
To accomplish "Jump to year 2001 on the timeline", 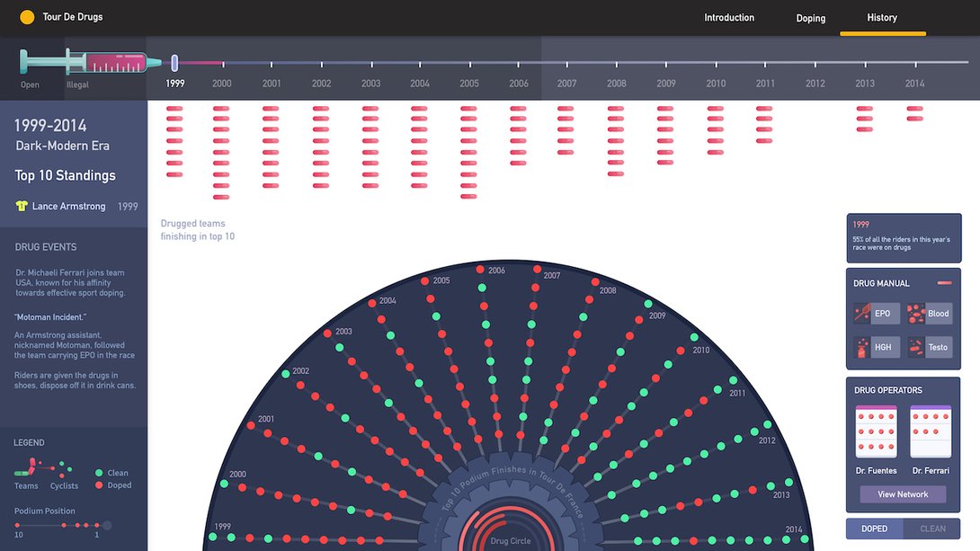I will (x=272, y=83).
